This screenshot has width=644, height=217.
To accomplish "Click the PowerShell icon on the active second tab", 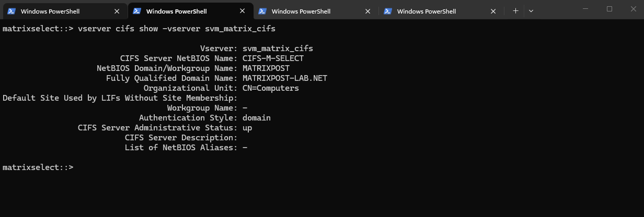I will (137, 11).
